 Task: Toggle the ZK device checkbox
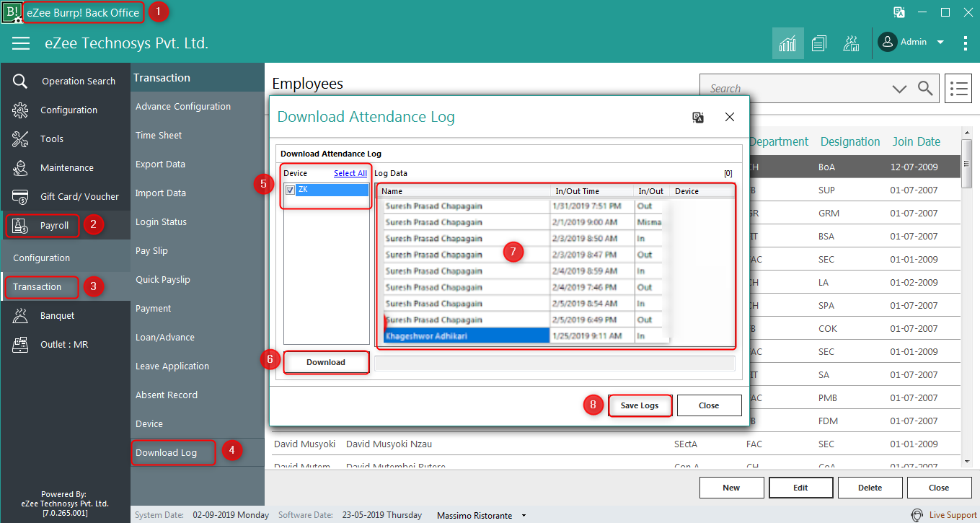coord(290,190)
